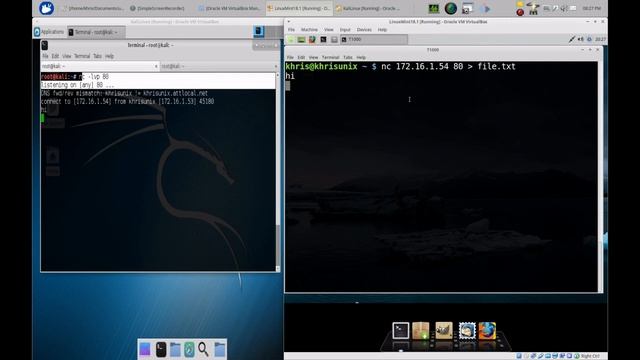Open Input menu of LinuxMint VirtualBox window
640x360 pixels.
pyautogui.click(x=345, y=30)
